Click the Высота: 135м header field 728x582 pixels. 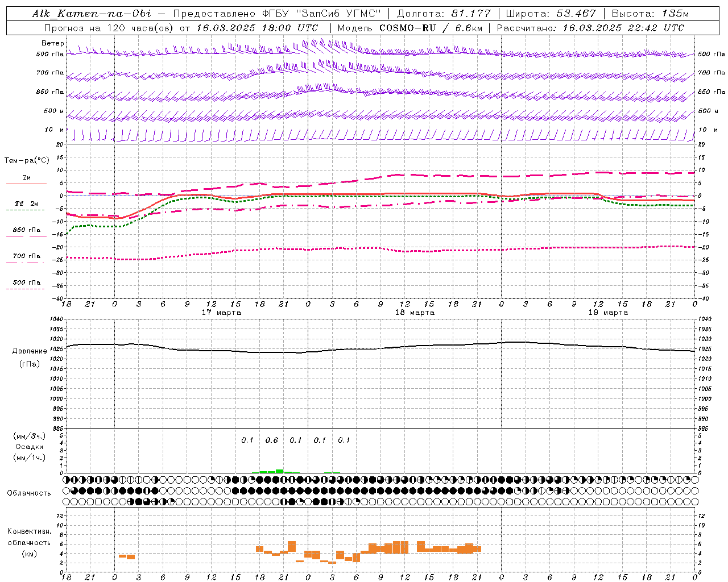(x=650, y=14)
